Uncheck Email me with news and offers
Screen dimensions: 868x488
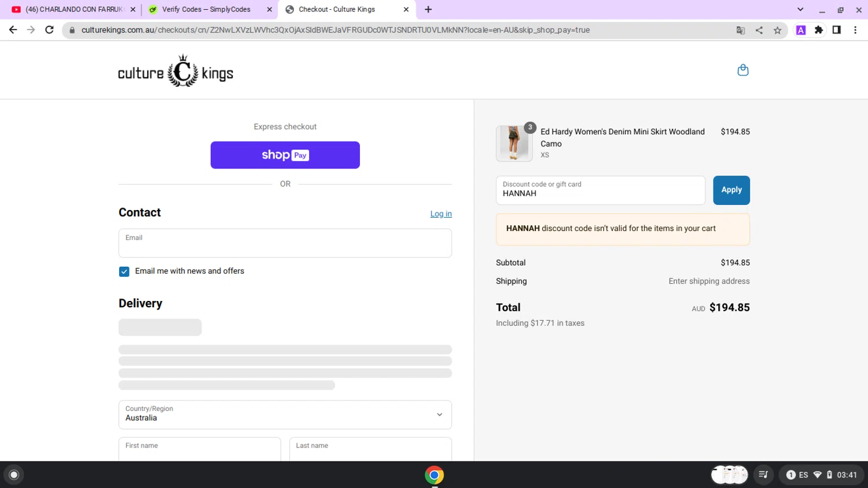click(x=124, y=271)
